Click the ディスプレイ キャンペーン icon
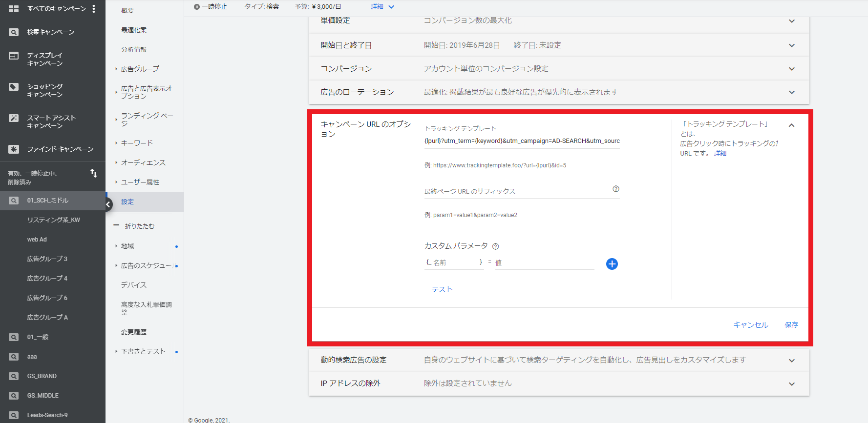The image size is (868, 423). tap(14, 56)
